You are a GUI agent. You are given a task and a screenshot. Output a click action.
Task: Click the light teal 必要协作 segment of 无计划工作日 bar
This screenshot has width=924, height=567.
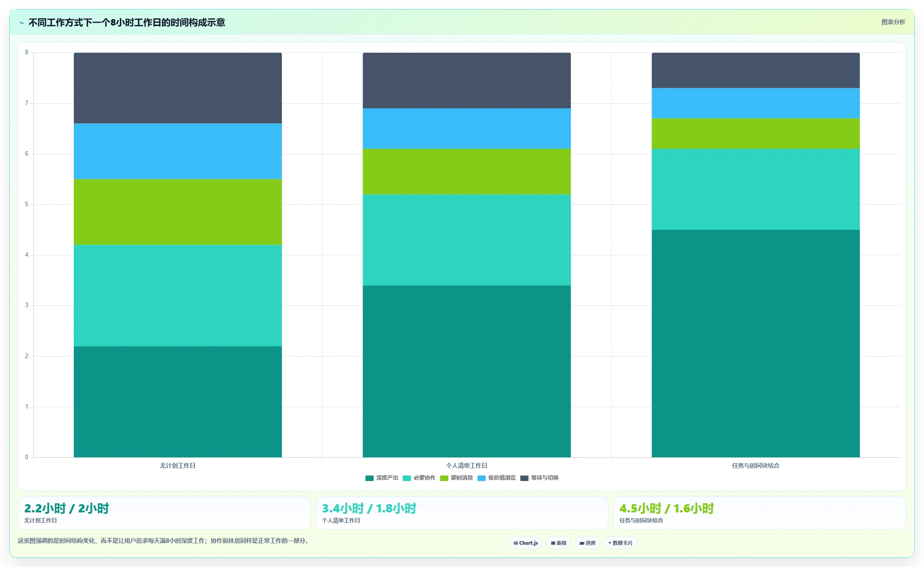[x=178, y=296]
